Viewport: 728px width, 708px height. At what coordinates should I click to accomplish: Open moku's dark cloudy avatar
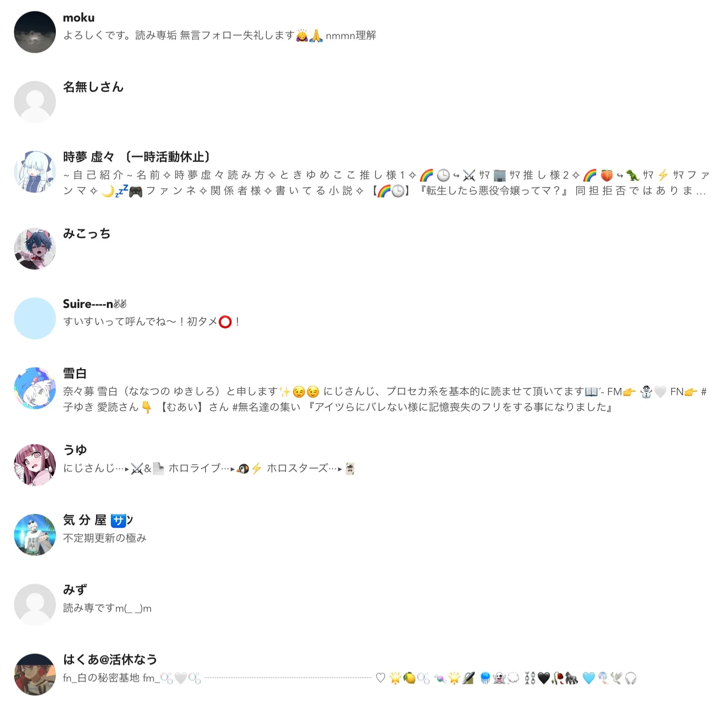pos(35,32)
